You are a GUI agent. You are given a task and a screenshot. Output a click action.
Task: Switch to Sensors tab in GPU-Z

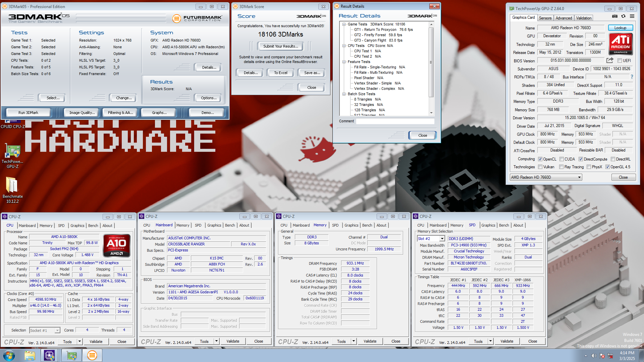coord(545,18)
